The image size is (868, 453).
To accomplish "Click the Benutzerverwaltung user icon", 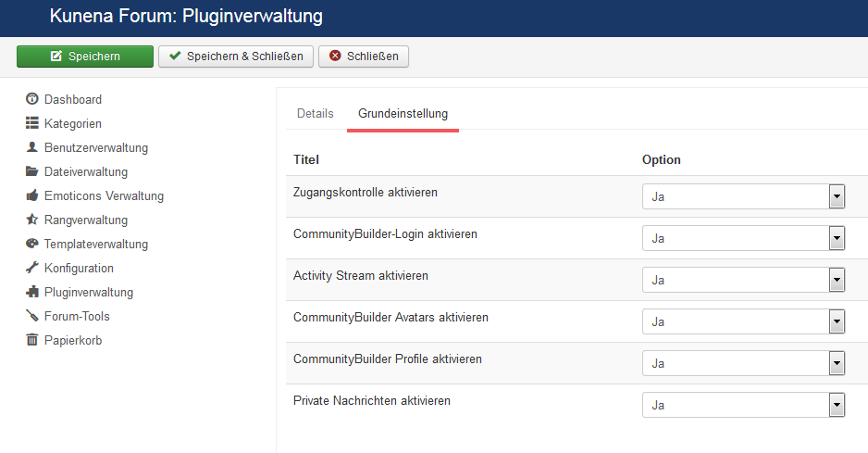I will point(32,147).
